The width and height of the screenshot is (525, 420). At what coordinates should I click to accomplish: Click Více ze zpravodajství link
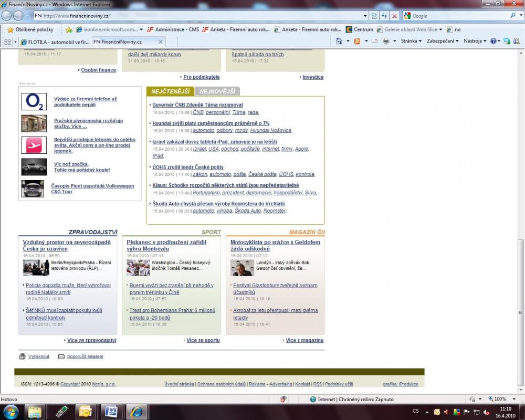(x=91, y=340)
